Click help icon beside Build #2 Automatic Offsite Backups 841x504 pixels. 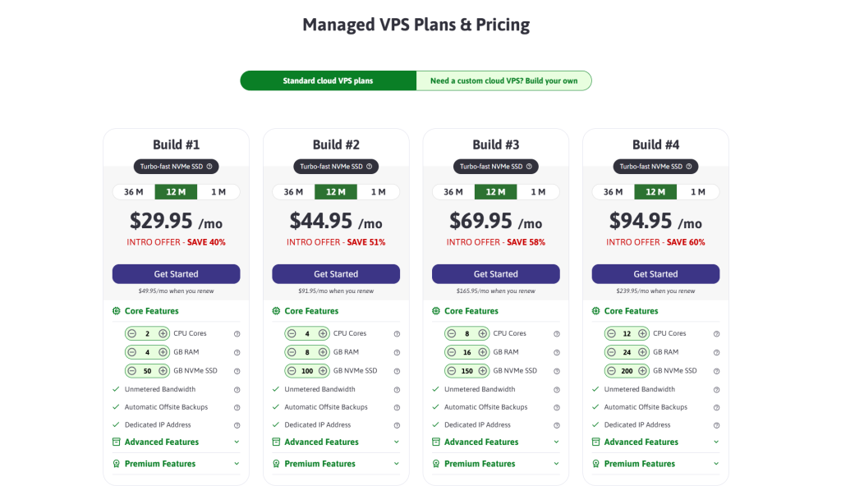[397, 407]
